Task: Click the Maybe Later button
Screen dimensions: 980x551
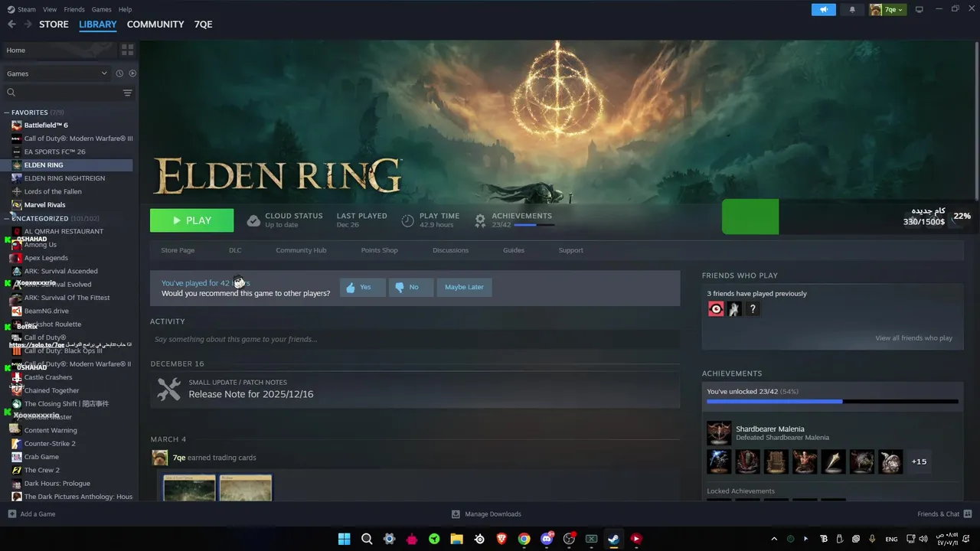Action: (x=464, y=287)
